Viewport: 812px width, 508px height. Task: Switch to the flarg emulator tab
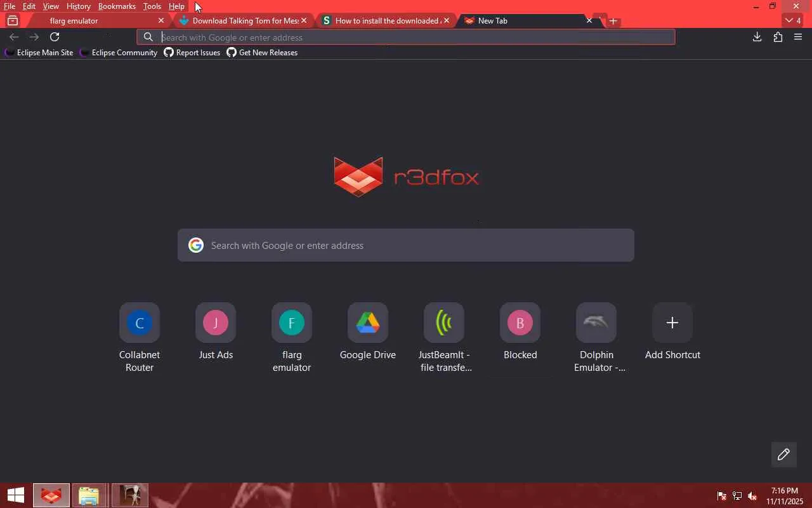pos(95,21)
